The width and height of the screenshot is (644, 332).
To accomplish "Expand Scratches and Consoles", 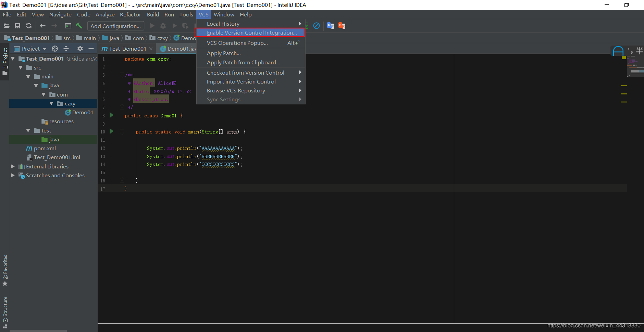I will coord(13,175).
